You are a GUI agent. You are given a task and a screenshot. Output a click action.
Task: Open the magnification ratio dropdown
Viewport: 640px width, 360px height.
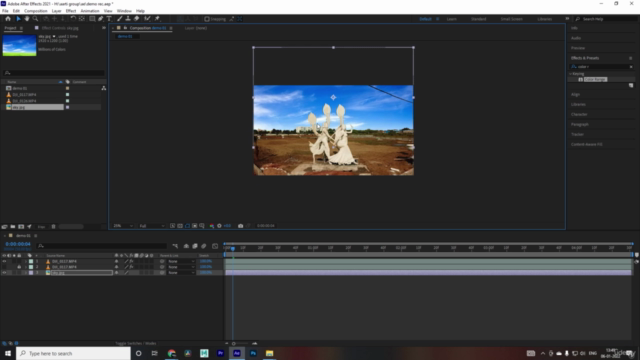tap(123, 226)
